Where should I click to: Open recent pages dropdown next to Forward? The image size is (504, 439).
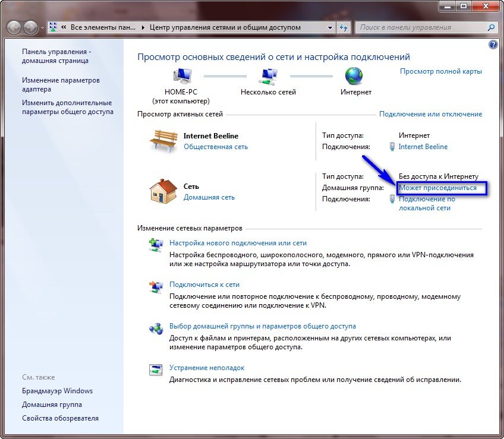[42, 28]
